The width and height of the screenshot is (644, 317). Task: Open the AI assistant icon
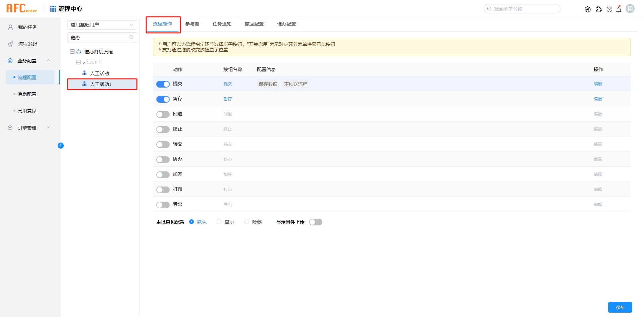point(587,9)
